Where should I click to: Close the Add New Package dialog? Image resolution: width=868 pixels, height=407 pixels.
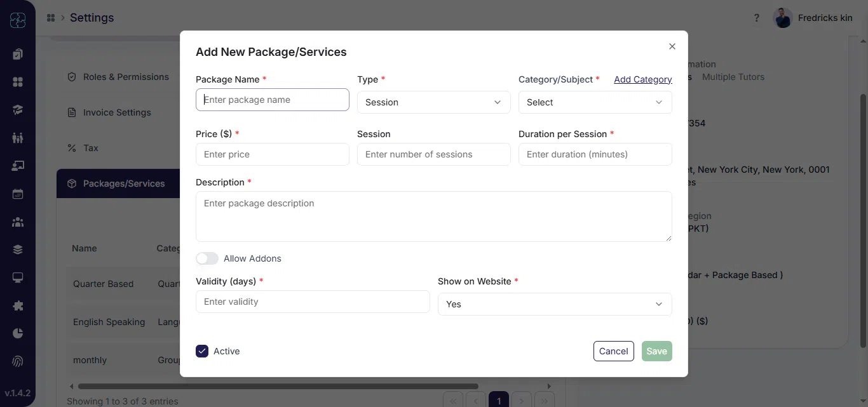tap(672, 46)
